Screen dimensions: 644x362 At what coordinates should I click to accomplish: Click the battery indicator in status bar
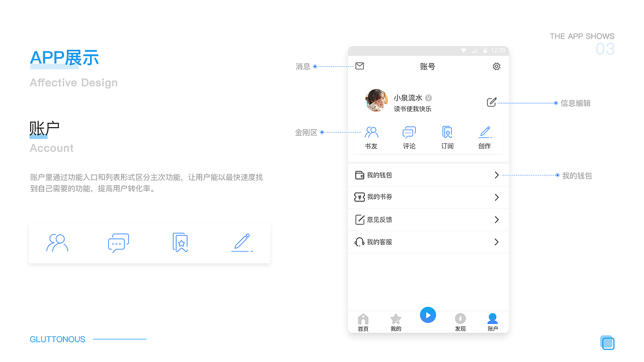[x=484, y=50]
